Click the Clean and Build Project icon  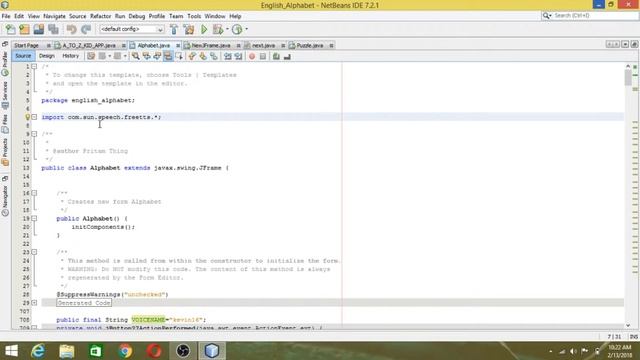point(189,29)
